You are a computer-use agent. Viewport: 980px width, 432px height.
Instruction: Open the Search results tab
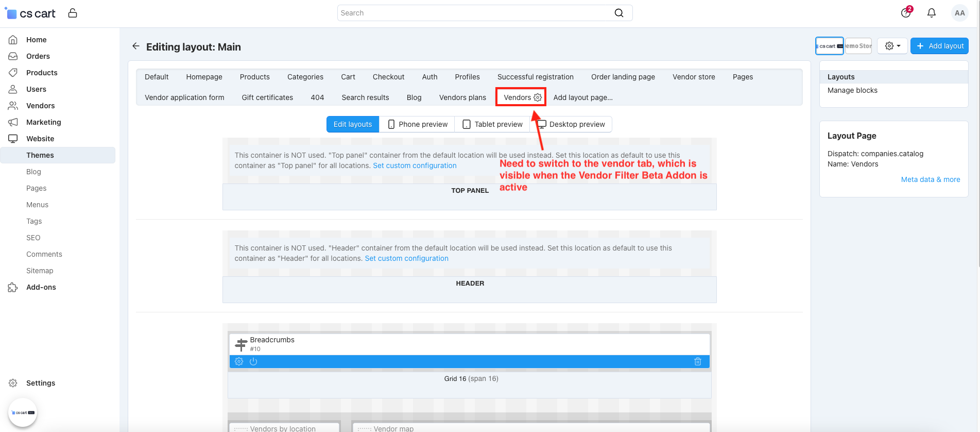(366, 97)
